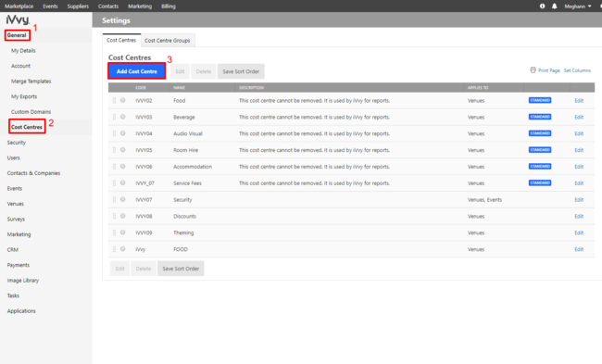Image resolution: width=602 pixels, height=364 pixels.
Task: Click top Save Sort Order button
Action: 241,71
